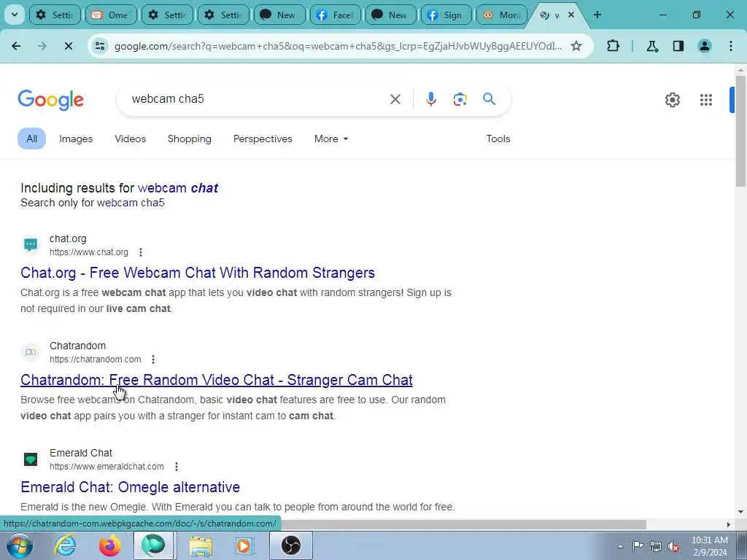Viewport: 747px width, 560px height.
Task: Open a new browser tab
Action: coord(597,15)
